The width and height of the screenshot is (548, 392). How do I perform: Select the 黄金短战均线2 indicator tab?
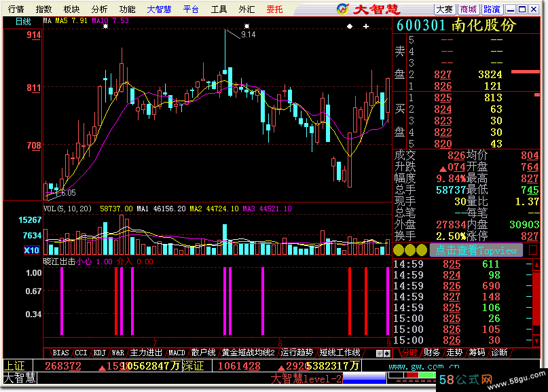248,353
